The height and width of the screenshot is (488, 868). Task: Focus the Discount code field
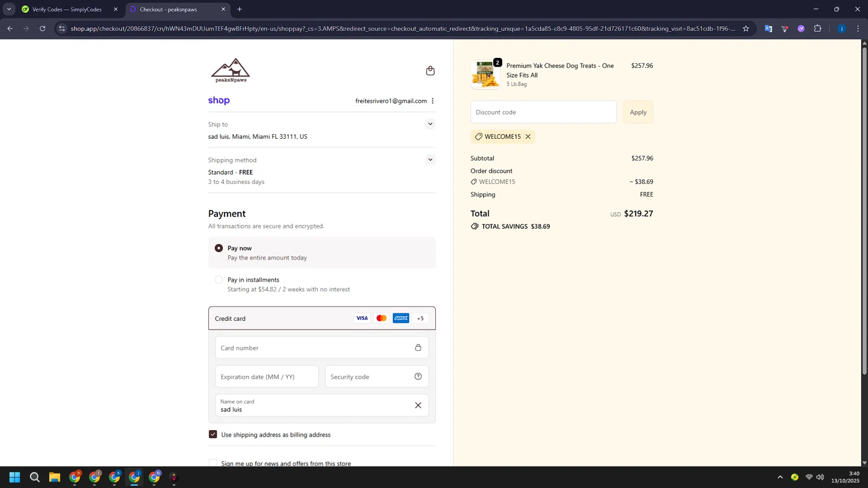coord(543,112)
